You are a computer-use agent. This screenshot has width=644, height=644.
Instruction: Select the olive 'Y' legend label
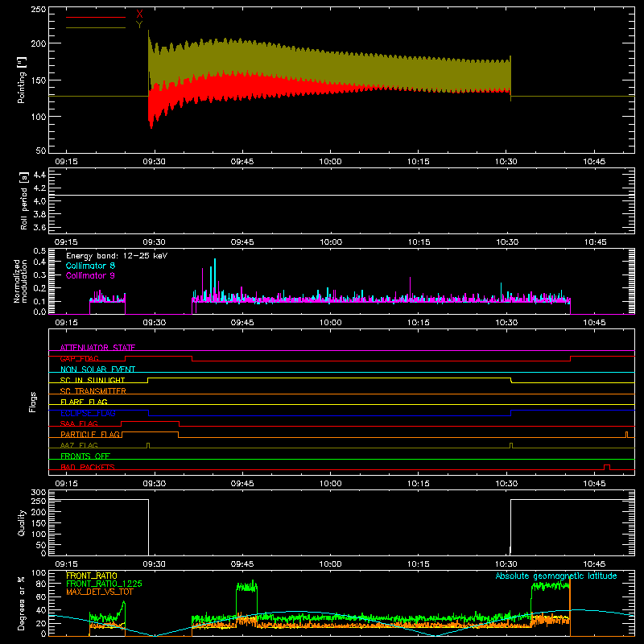click(139, 25)
